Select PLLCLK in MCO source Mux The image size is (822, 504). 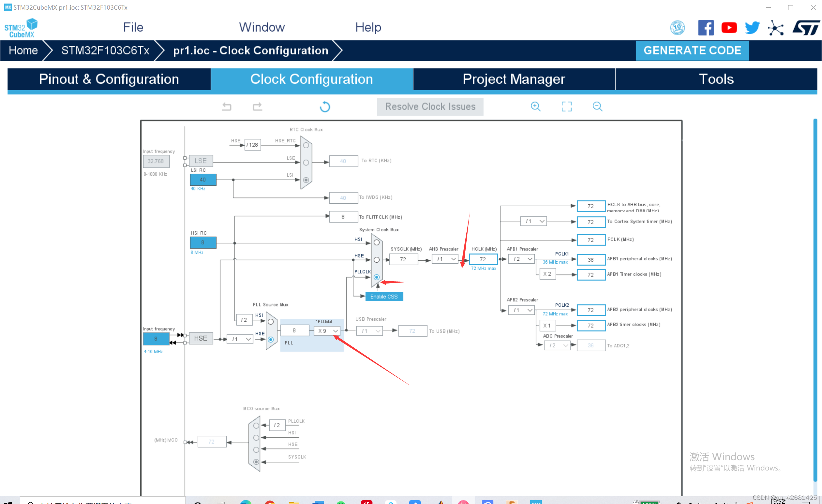(x=256, y=426)
